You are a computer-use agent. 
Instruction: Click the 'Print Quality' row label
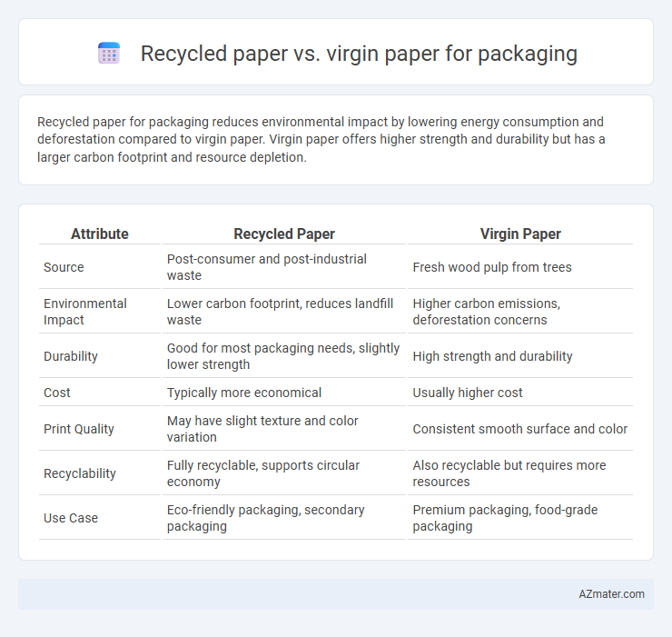(79, 429)
